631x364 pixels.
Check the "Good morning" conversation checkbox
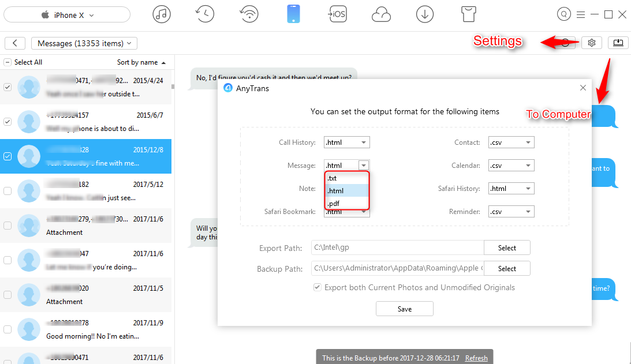coord(8,329)
